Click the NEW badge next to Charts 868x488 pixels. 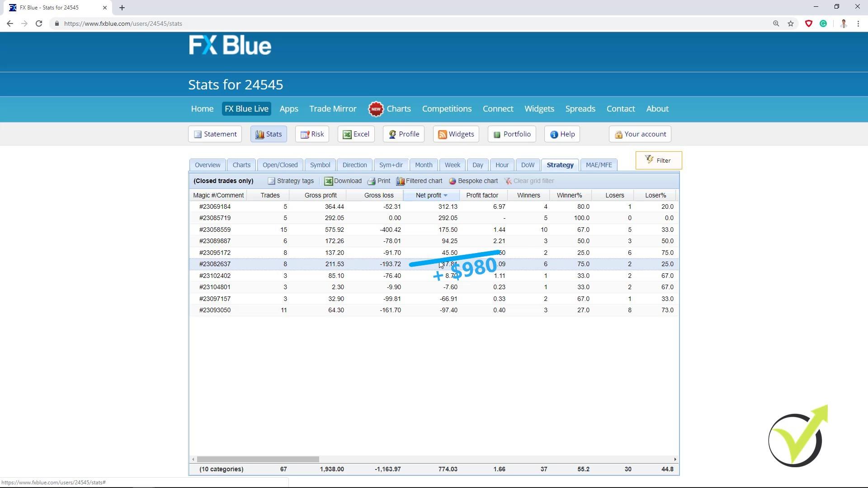coord(376,109)
